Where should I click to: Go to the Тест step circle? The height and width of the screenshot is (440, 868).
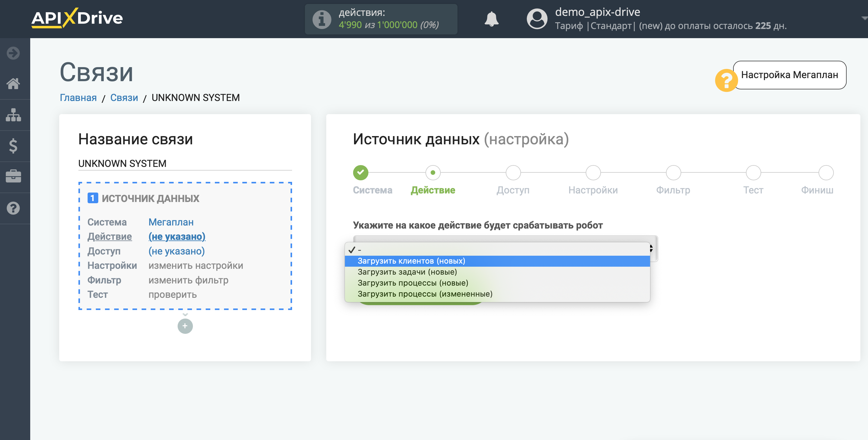click(754, 172)
